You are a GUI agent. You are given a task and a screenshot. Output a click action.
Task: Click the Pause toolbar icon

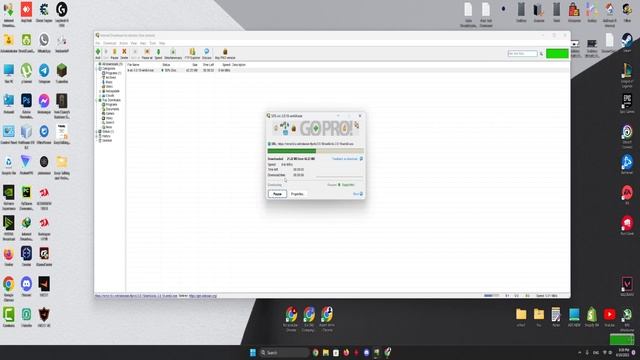[x=115, y=53]
